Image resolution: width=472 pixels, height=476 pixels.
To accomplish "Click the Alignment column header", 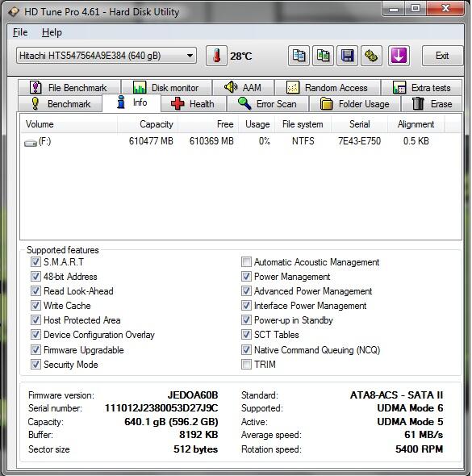I will (x=416, y=124).
